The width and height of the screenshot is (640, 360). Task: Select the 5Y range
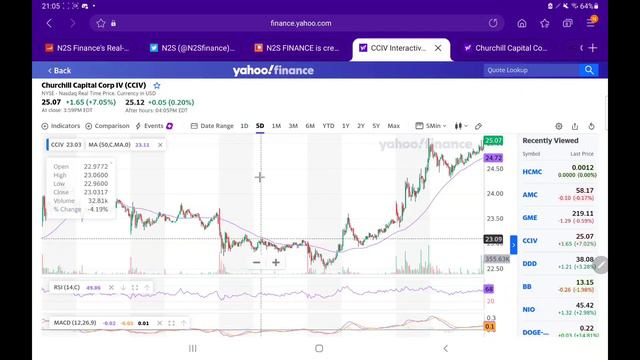click(x=376, y=126)
